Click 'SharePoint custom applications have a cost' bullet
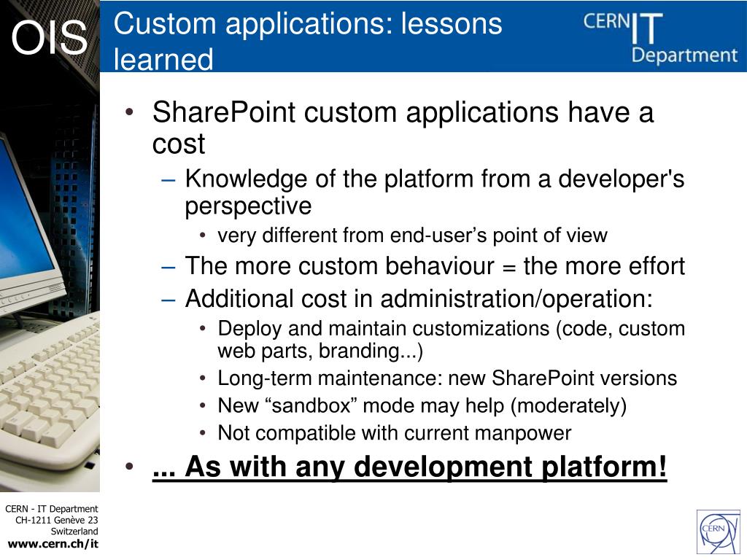Screen dimensions: 747x560 point(403,128)
